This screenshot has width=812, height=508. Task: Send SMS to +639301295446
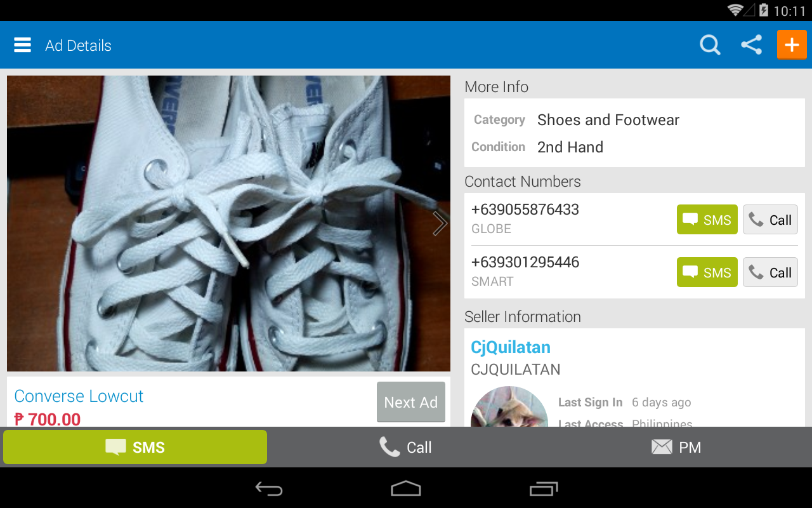(707, 272)
